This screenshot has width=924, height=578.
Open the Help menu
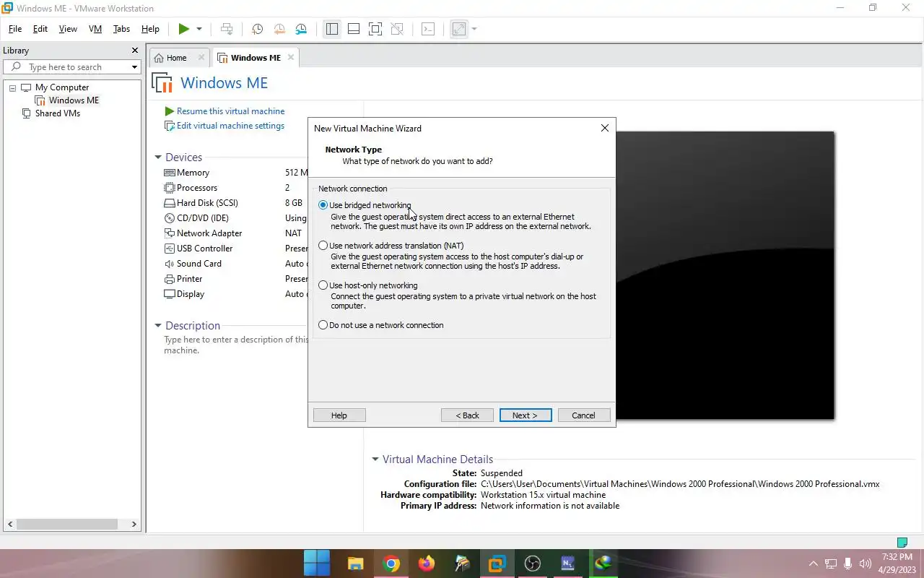click(x=150, y=29)
